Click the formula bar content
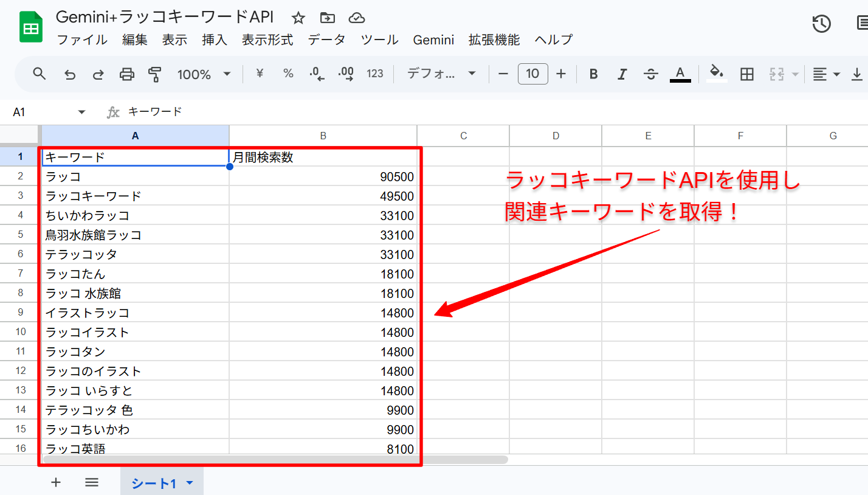The image size is (868, 495). (155, 112)
